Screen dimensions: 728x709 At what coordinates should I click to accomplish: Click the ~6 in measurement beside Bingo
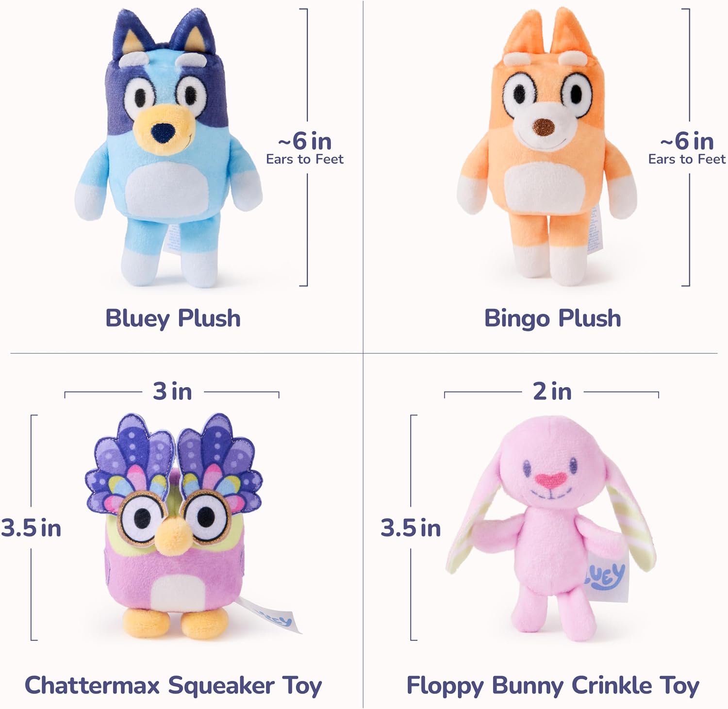(687, 141)
